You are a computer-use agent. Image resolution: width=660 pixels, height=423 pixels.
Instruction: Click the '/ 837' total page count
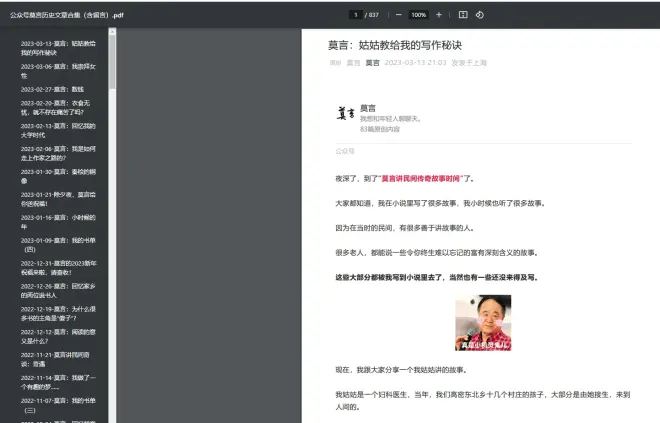[x=372, y=15]
